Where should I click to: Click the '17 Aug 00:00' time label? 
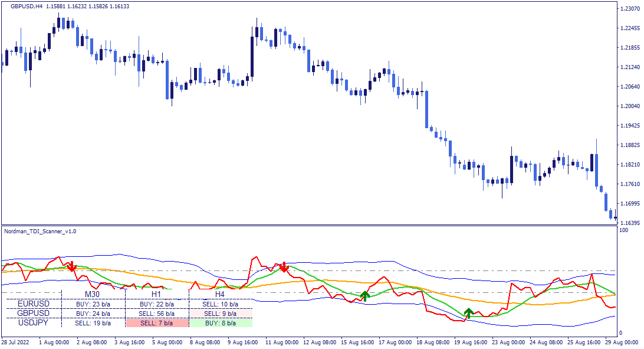[x=395, y=342]
